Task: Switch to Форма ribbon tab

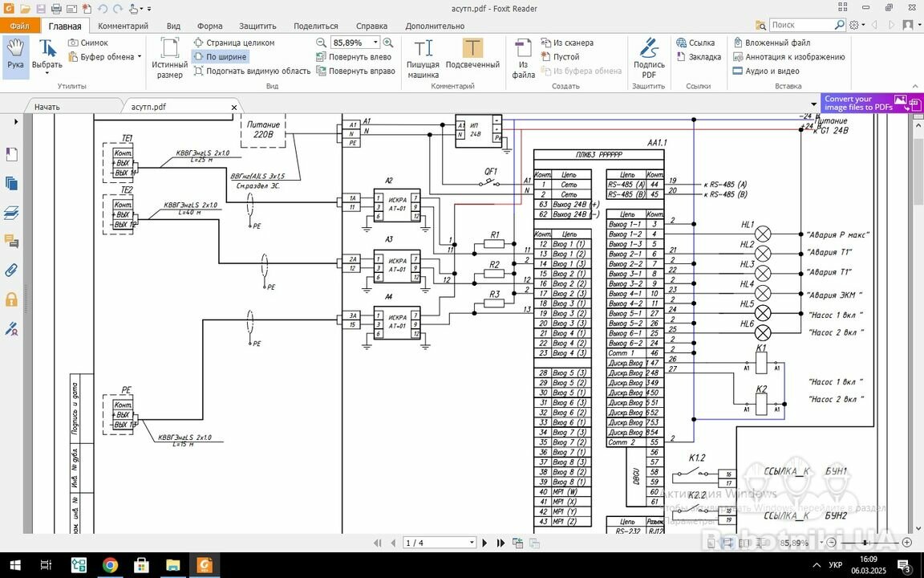Action: point(210,26)
